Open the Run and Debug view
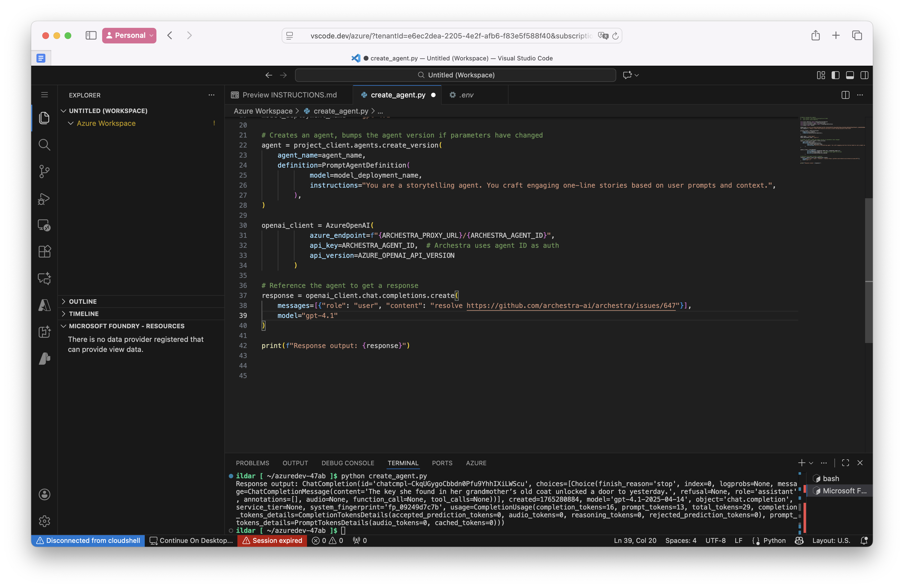 click(x=45, y=198)
